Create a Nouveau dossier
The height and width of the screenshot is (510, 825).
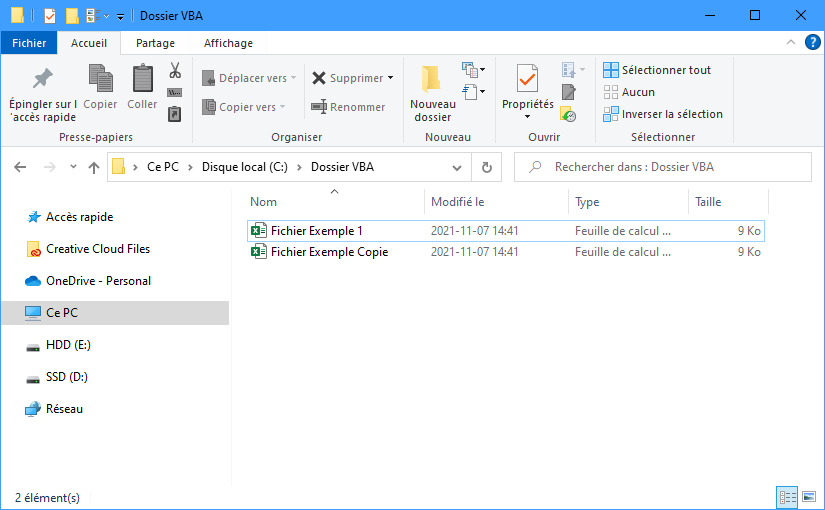432,94
